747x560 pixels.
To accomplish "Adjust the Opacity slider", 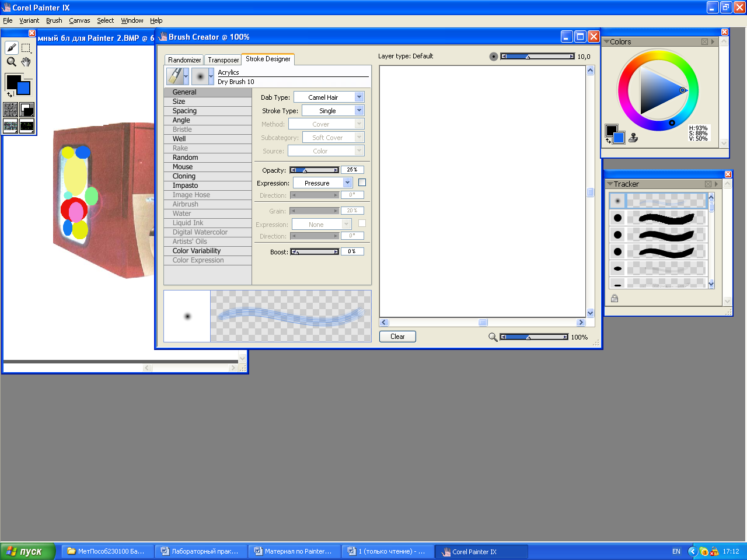I will (315, 170).
